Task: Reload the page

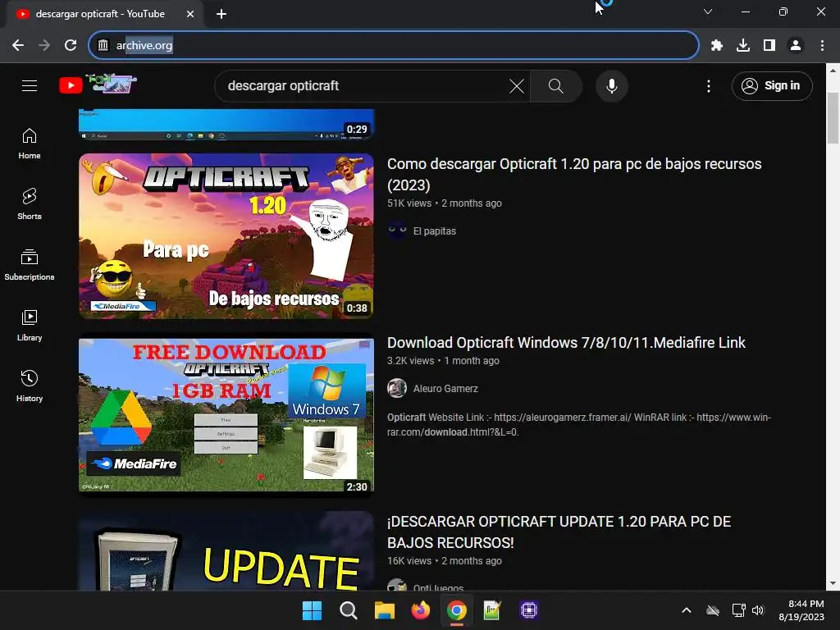Action: tap(71, 46)
